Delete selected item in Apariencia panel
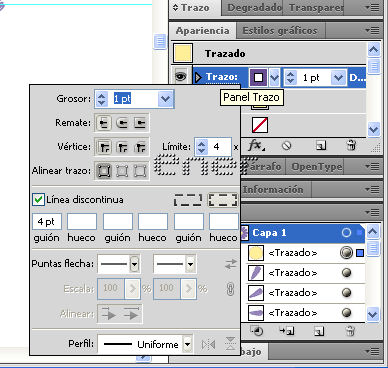388x368 pixels. pyautogui.click(x=351, y=146)
